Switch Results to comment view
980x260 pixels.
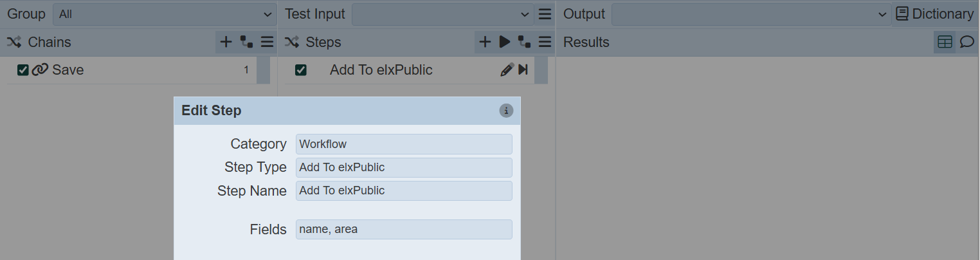(966, 42)
